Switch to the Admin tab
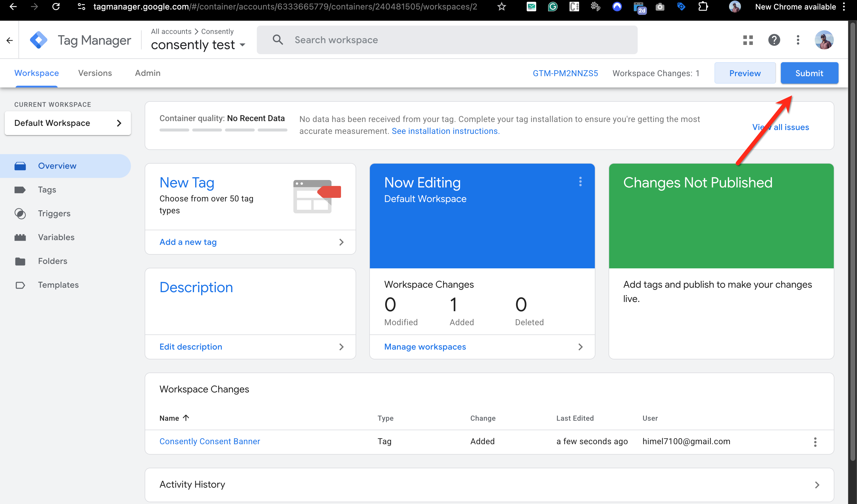Image resolution: width=857 pixels, height=504 pixels. [148, 73]
